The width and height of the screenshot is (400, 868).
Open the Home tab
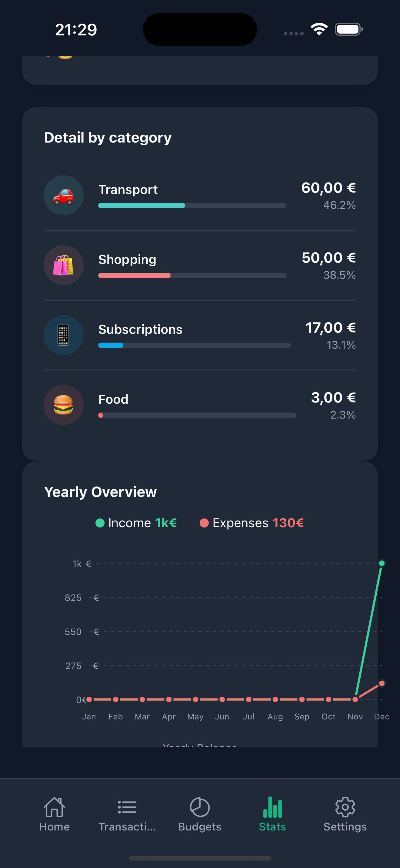[x=54, y=814]
